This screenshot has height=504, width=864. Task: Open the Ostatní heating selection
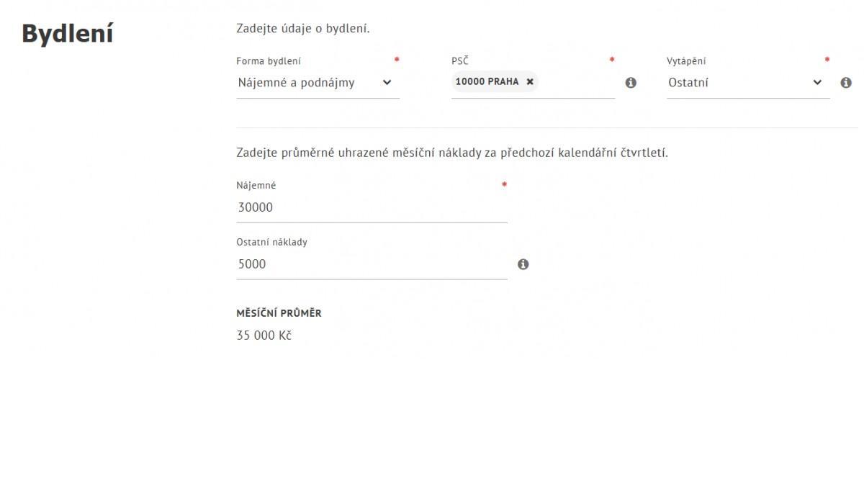click(748, 83)
